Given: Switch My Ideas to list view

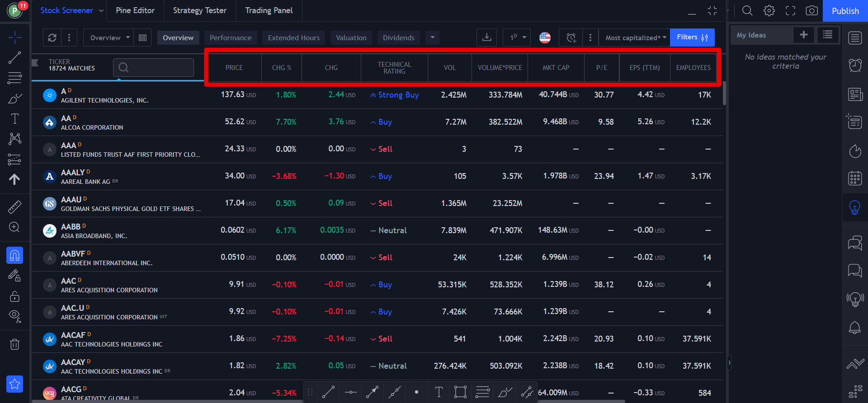Looking at the screenshot, I should pyautogui.click(x=828, y=35).
